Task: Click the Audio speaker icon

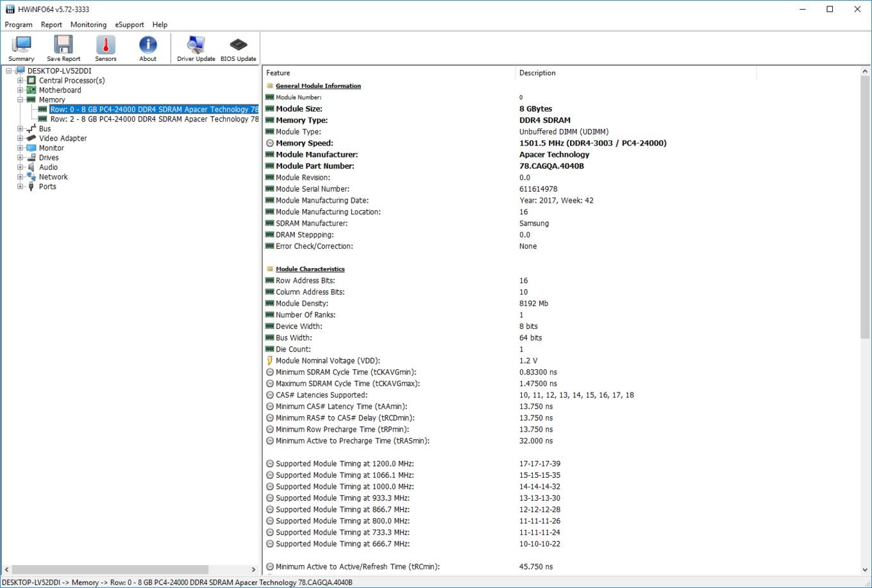Action: pyautogui.click(x=31, y=167)
